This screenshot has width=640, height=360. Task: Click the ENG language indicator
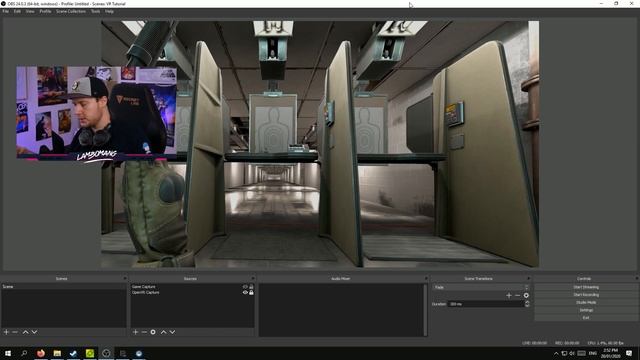(593, 353)
